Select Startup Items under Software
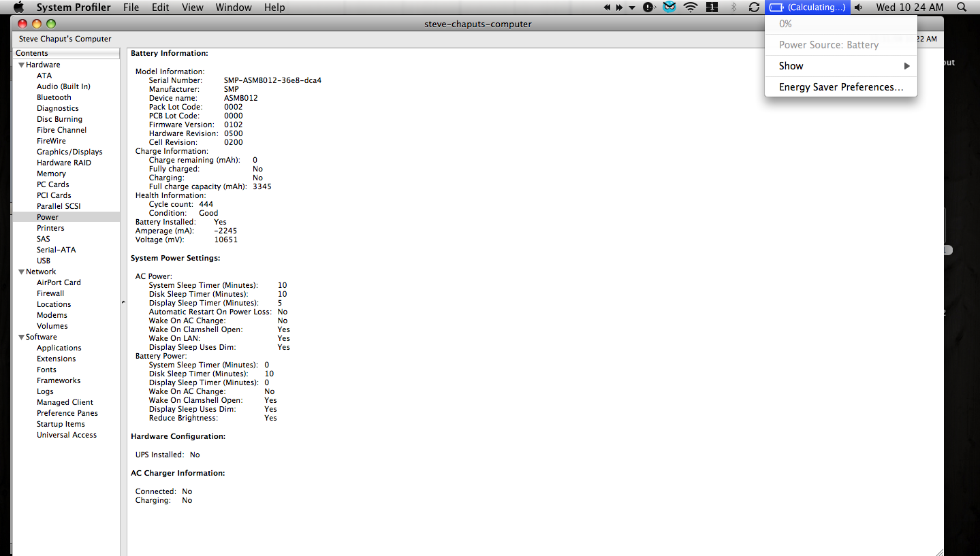Viewport: 980px width, 556px height. coord(61,424)
